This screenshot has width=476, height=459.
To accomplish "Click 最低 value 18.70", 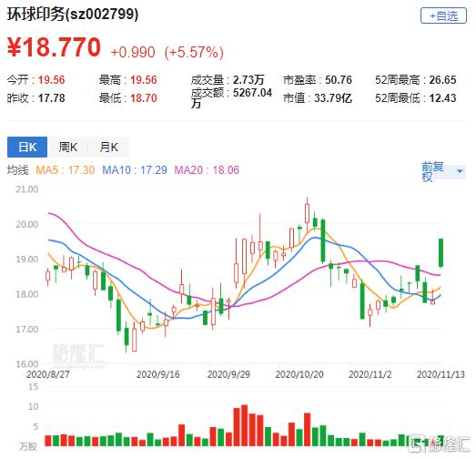I will pyautogui.click(x=144, y=98).
